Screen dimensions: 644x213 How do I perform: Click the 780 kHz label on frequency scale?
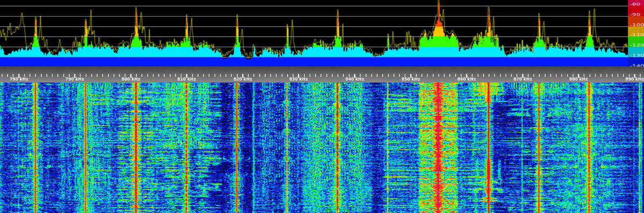[19, 79]
